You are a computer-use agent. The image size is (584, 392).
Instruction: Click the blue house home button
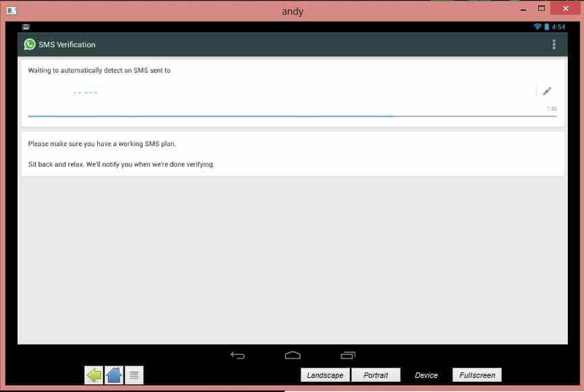click(114, 375)
